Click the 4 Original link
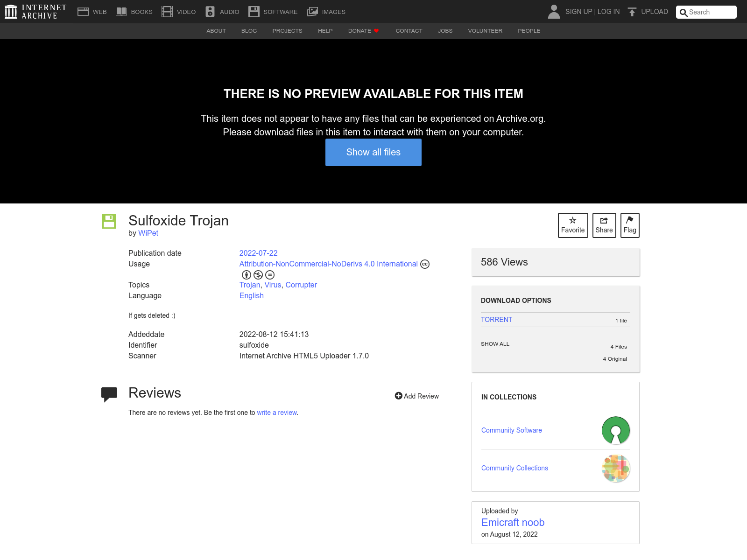The width and height of the screenshot is (747, 560). point(615,359)
